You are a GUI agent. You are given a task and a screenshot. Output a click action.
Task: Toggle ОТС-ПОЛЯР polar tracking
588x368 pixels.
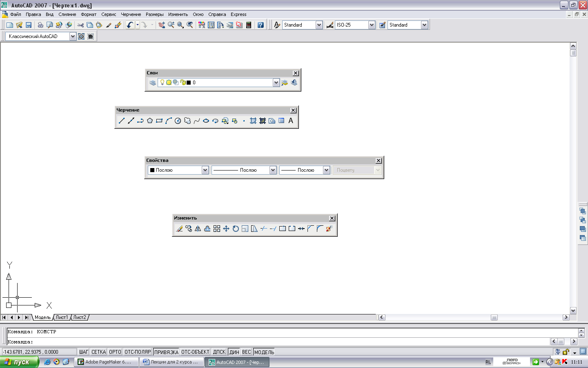point(138,352)
